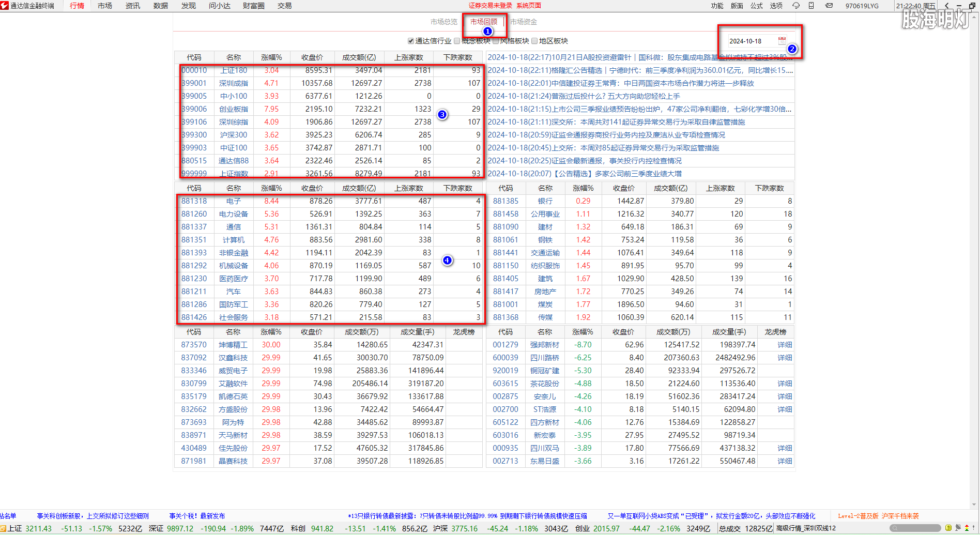Click the Level-2普及版 沪深千档来袭 promo link

coord(878,516)
